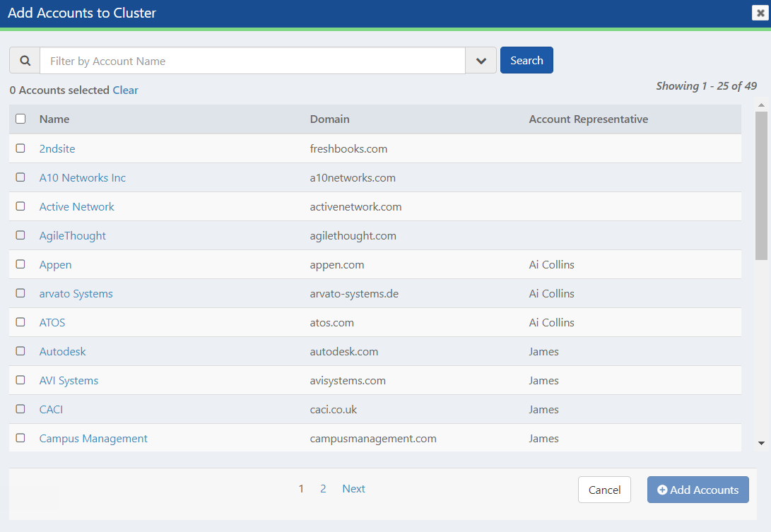The width and height of the screenshot is (771, 532).
Task: Click the vertical scrollbar thumb
Action: point(761,186)
